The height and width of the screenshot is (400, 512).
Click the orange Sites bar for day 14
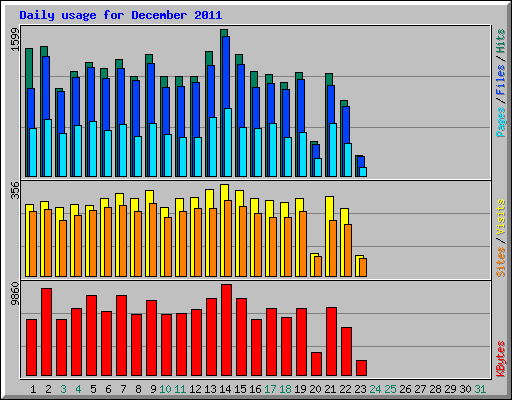pos(228,238)
